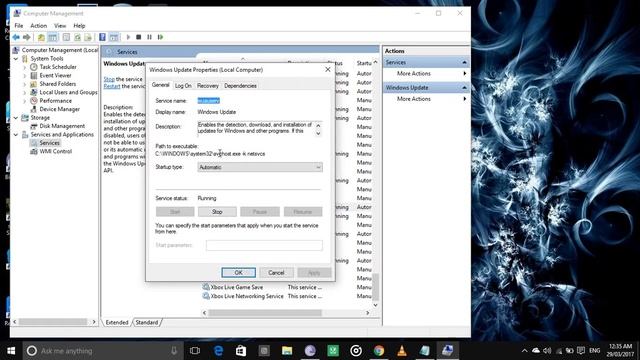Click services list horizontal scrollbar
Viewport: 640px width, 360px height.
pos(265,313)
